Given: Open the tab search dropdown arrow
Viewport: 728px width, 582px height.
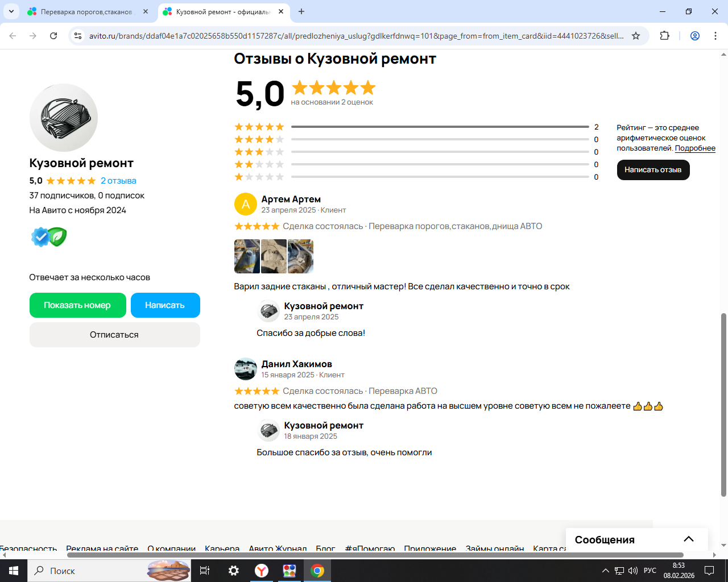Looking at the screenshot, I should tap(11, 11).
